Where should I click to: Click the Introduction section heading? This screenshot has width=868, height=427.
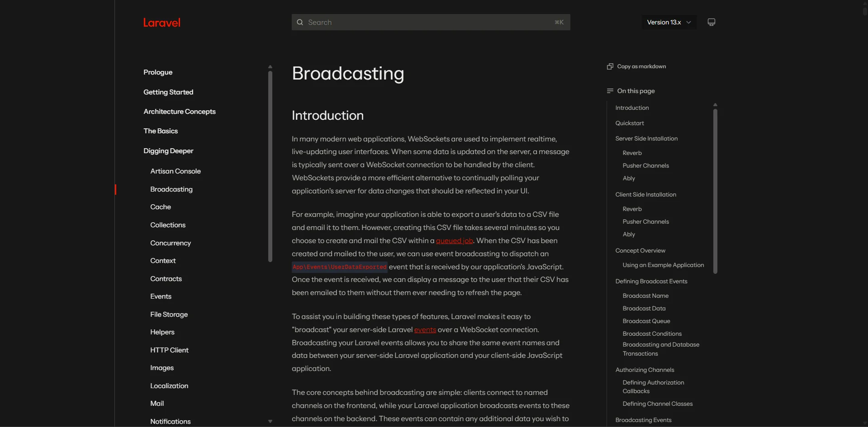click(x=327, y=116)
